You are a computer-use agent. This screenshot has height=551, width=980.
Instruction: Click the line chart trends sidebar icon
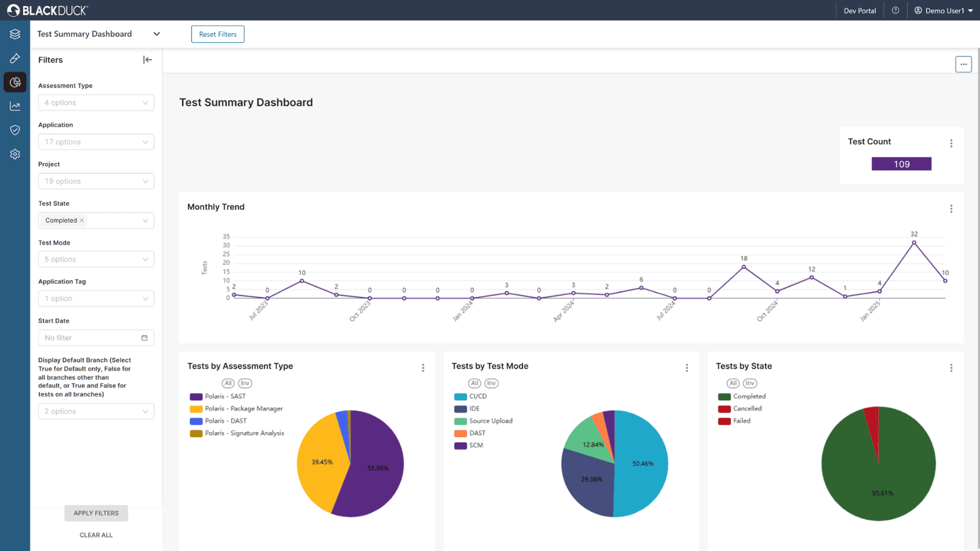[x=15, y=107]
